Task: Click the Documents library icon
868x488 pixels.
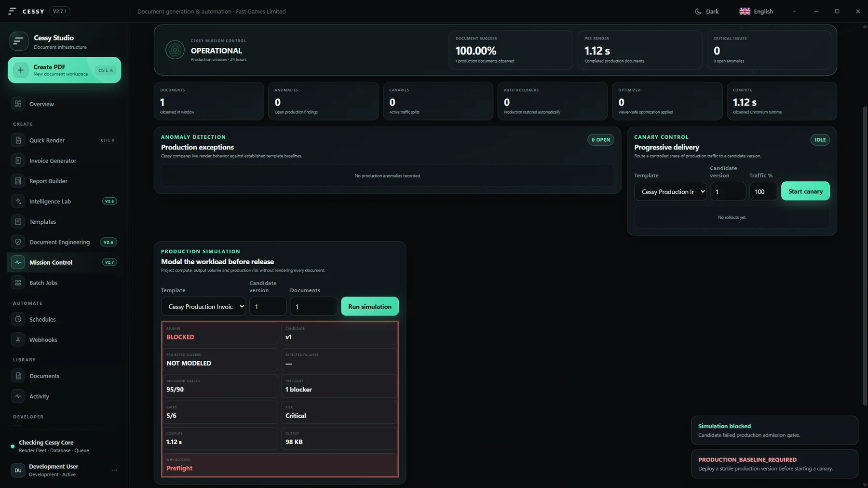Action: [x=18, y=376]
